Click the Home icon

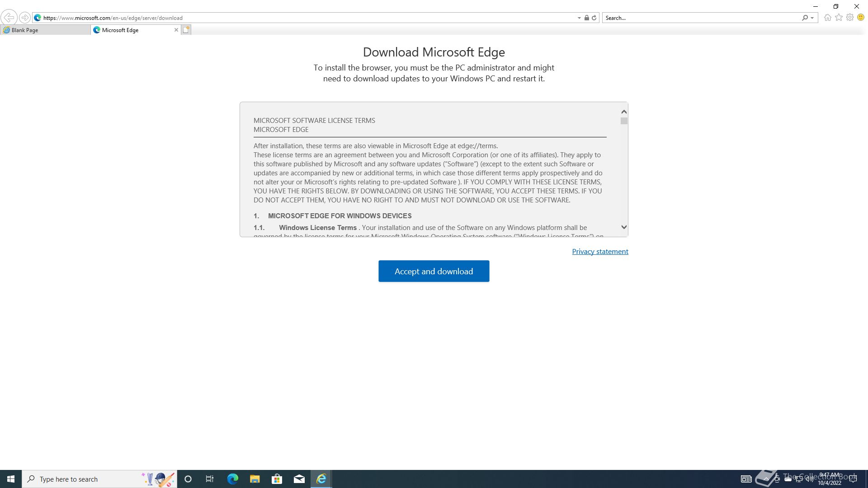coord(827,18)
